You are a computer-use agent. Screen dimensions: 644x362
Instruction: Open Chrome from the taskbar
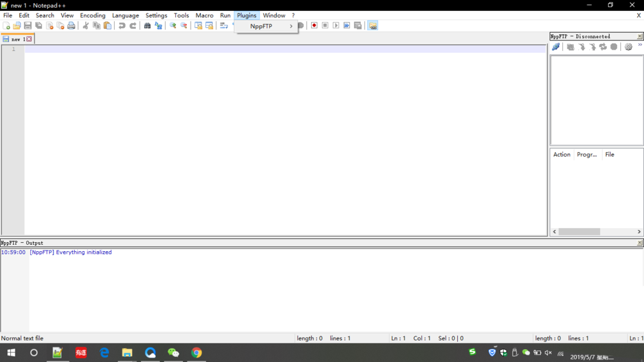point(196,352)
